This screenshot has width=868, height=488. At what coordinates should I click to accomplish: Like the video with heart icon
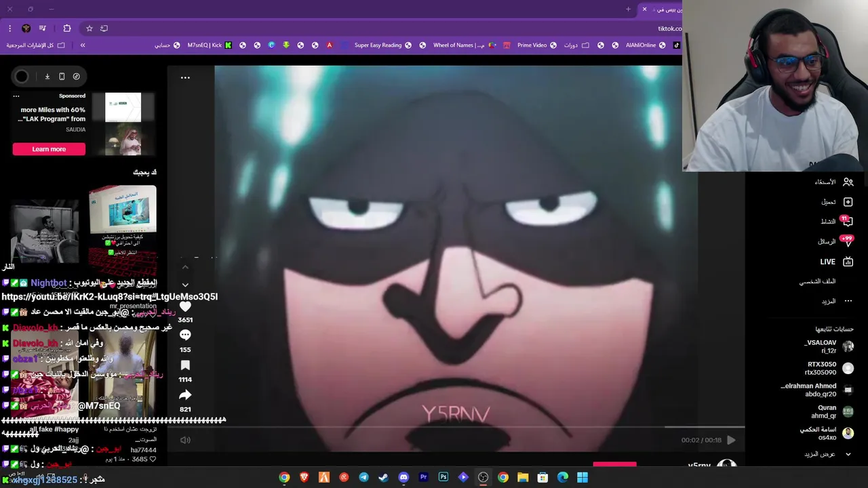pos(185,306)
